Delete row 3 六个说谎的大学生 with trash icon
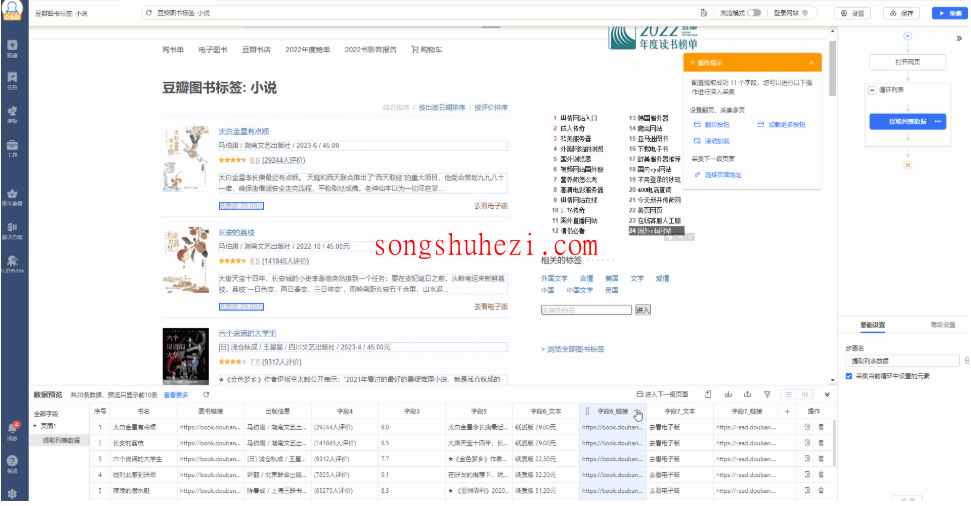This screenshot has height=506, width=971. click(821, 459)
